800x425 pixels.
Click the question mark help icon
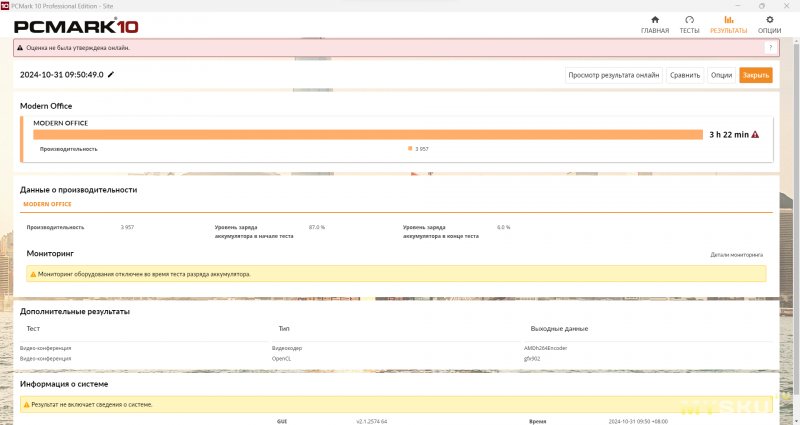coord(770,47)
